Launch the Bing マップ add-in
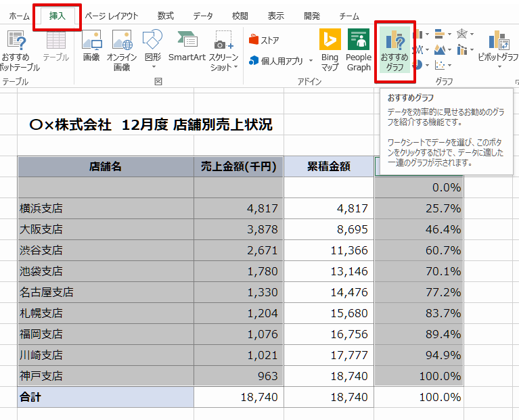Image resolution: width=519 pixels, height=420 pixels. (x=330, y=50)
